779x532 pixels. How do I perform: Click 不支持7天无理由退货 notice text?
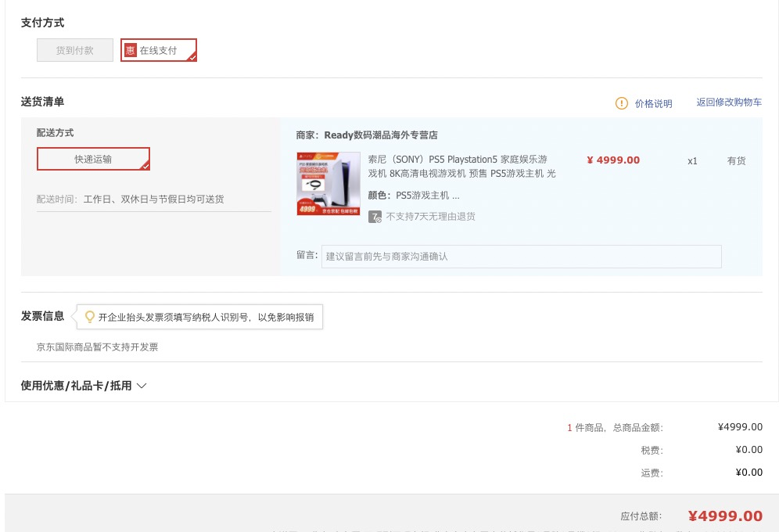[431, 217]
